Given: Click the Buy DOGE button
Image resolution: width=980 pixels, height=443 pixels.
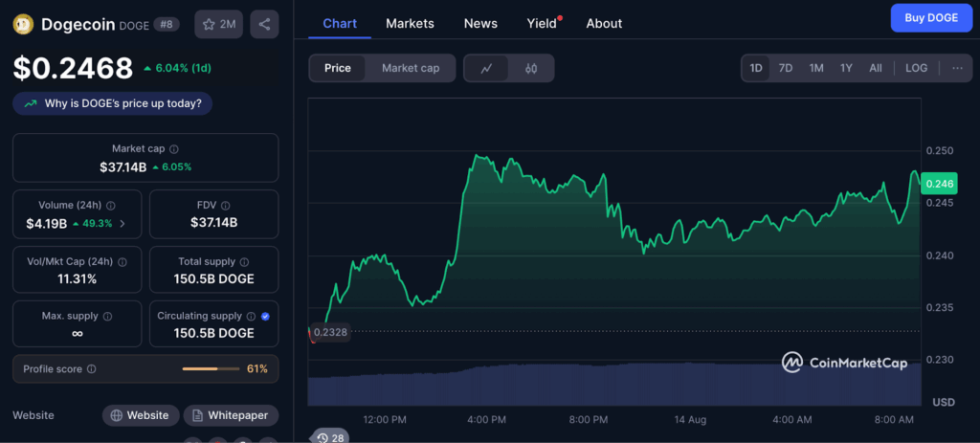Looking at the screenshot, I should (x=929, y=18).
